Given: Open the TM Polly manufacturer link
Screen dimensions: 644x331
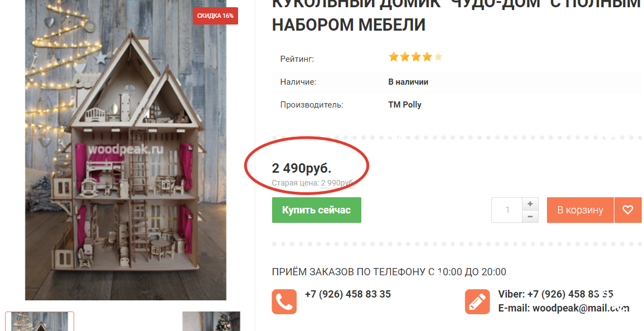Looking at the screenshot, I should coord(405,105).
